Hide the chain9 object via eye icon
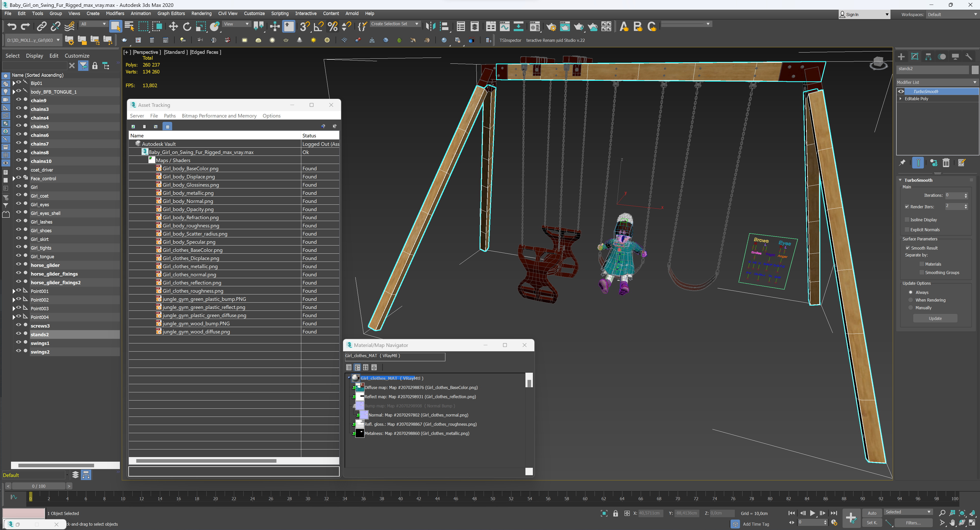Screen dimensions: 980x530 coord(18,100)
